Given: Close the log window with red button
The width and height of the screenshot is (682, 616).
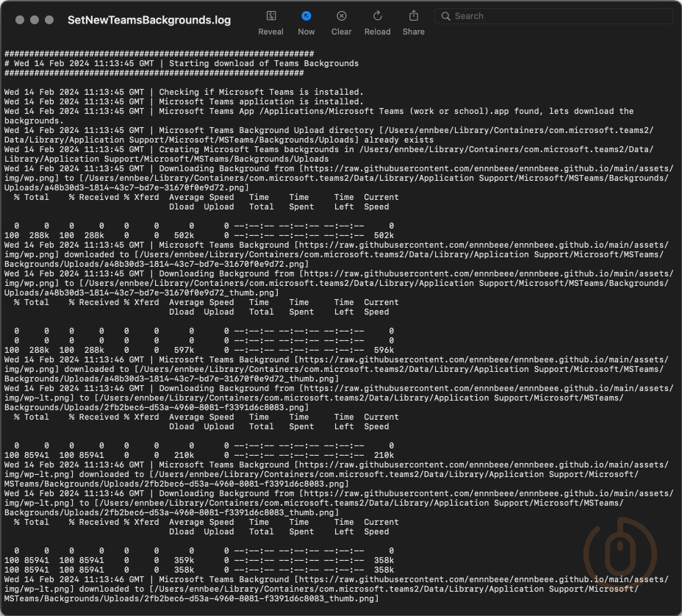Looking at the screenshot, I should [20, 20].
